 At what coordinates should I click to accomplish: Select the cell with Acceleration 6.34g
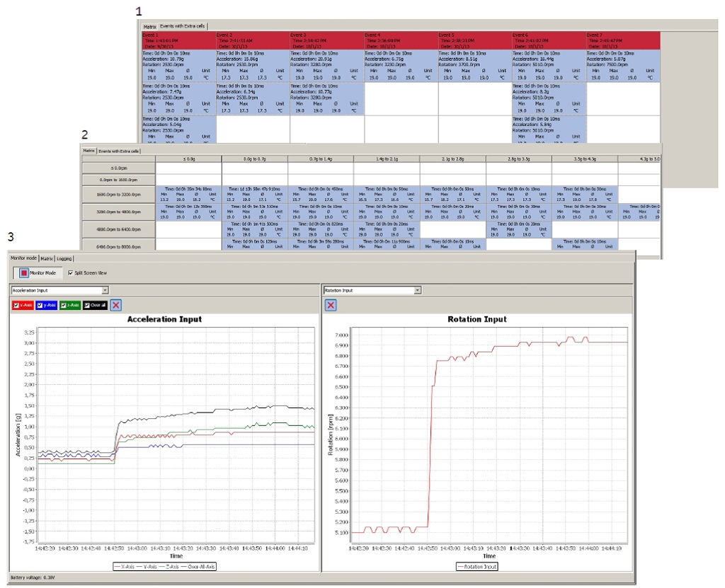(253, 99)
